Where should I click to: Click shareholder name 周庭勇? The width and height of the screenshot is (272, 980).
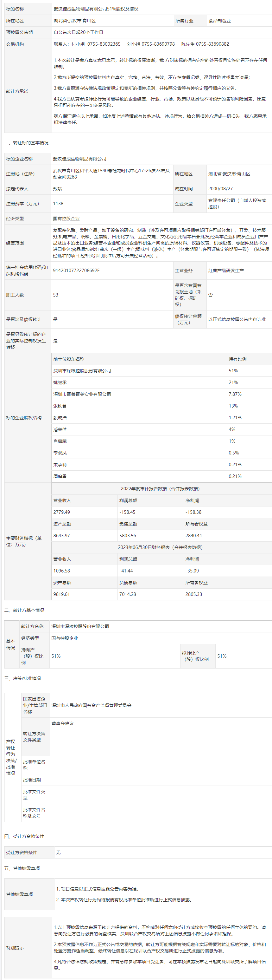coord(60,476)
